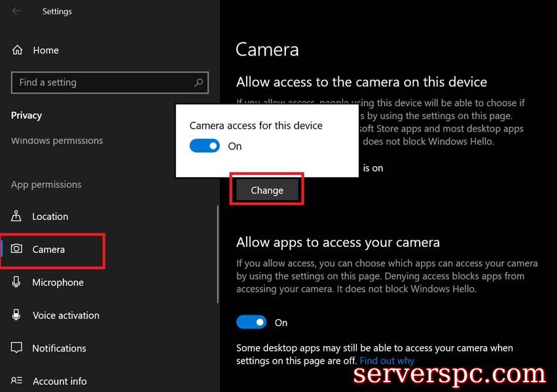The height and width of the screenshot is (392, 557).
Task: Click the Location person icon in sidebar
Action: pos(17,217)
